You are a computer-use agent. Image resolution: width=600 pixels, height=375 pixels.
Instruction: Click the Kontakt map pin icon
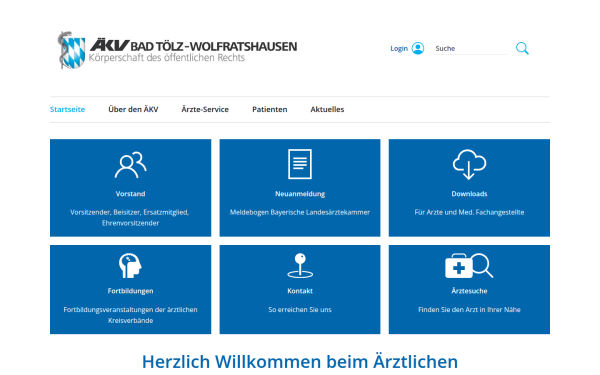click(x=300, y=265)
